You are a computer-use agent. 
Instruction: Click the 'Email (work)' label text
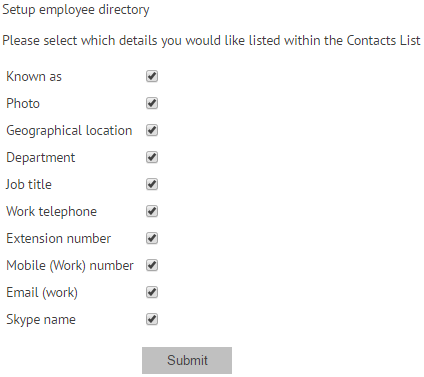pos(42,293)
